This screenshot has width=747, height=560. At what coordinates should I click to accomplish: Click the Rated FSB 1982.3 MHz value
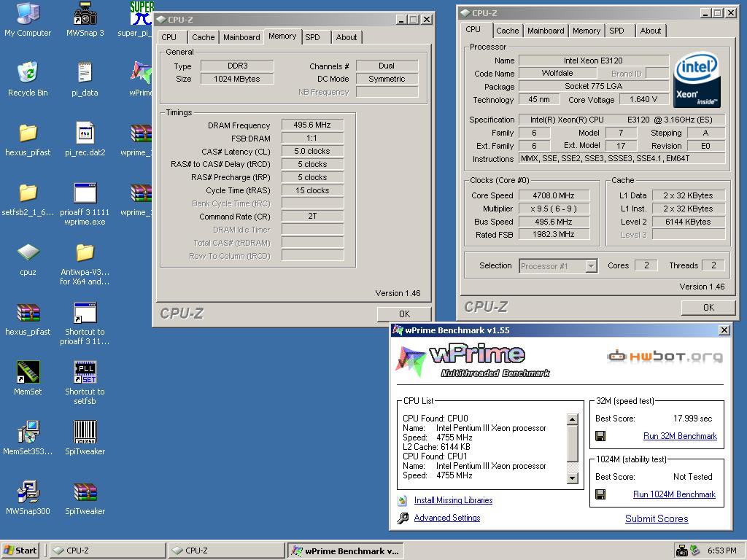coord(554,234)
